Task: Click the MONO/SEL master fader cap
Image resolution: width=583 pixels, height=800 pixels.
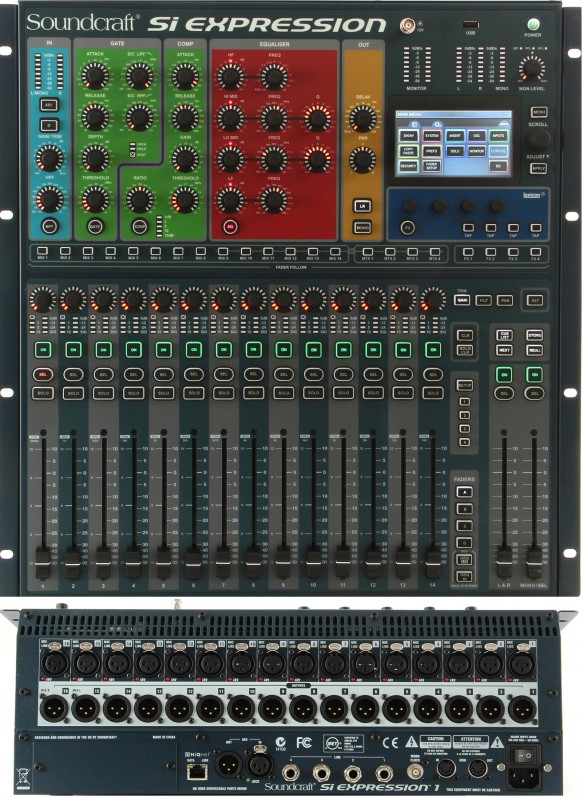Action: point(534,562)
